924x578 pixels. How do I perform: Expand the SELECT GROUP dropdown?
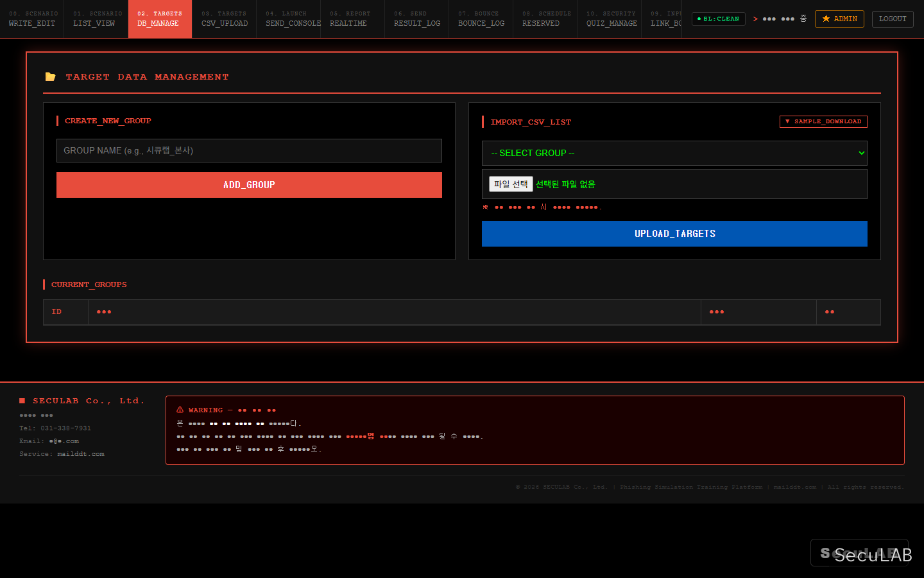674,153
